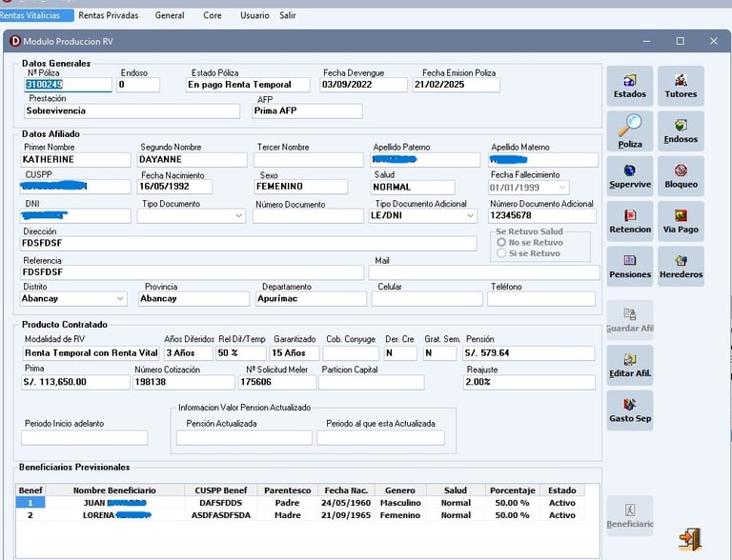The width and height of the screenshot is (732, 560).
Task: Open Poliza magnifying glass search
Action: (x=629, y=131)
